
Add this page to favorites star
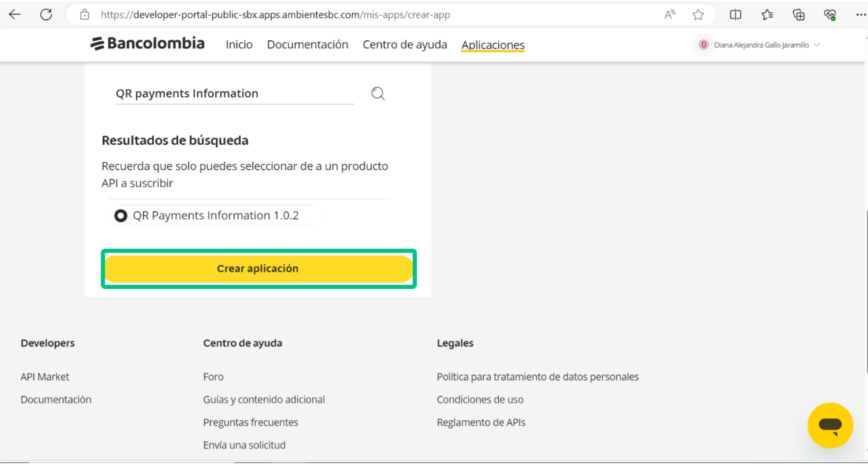pyautogui.click(x=698, y=14)
